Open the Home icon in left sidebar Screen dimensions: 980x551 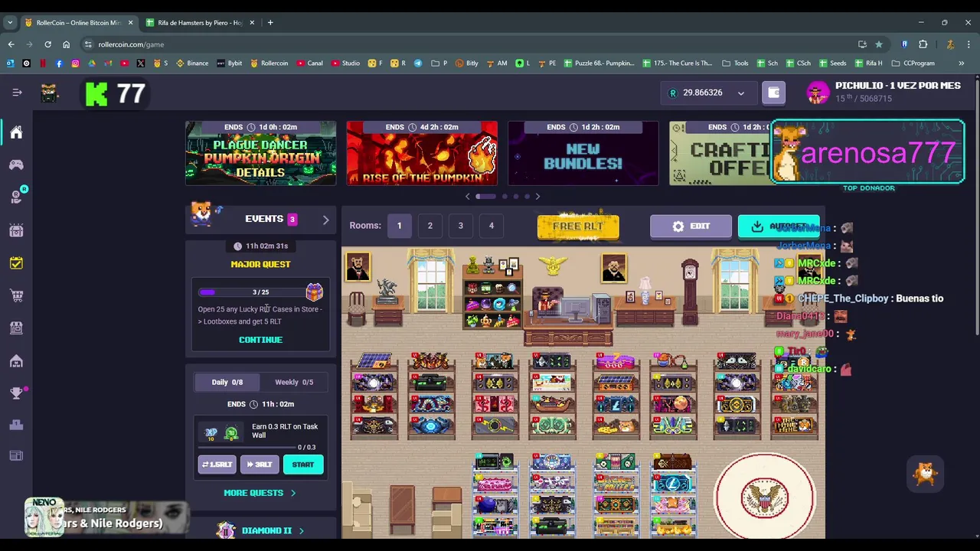pos(16,132)
